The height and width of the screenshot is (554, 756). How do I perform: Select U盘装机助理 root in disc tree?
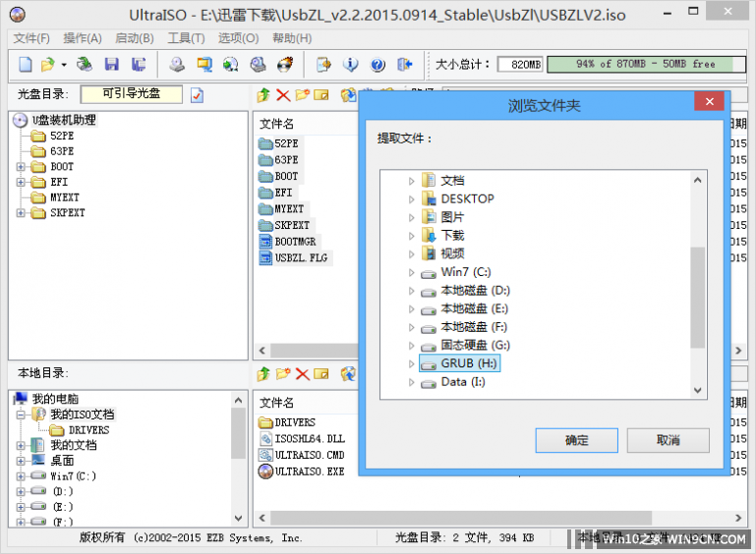[64, 120]
